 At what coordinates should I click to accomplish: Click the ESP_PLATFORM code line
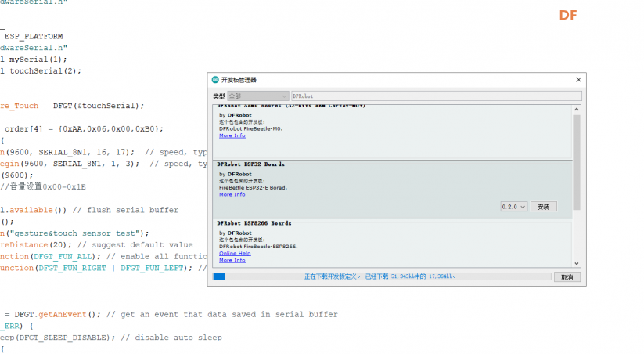pos(34,37)
